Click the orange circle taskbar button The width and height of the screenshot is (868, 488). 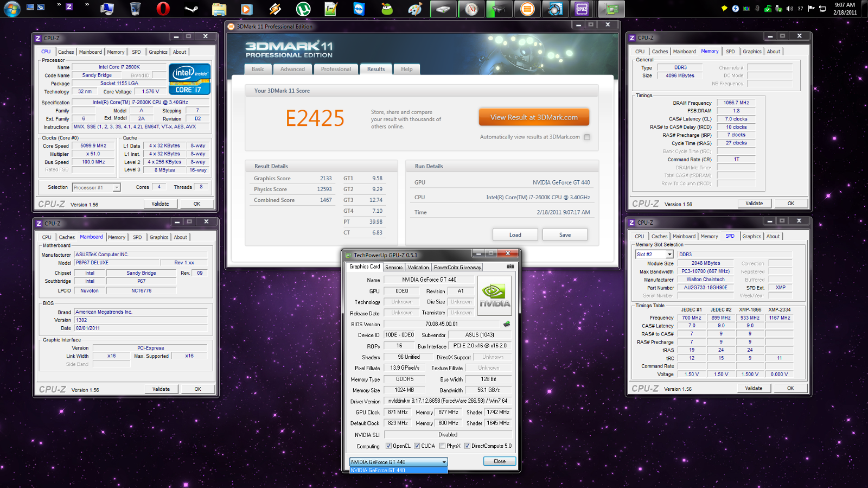click(x=527, y=9)
